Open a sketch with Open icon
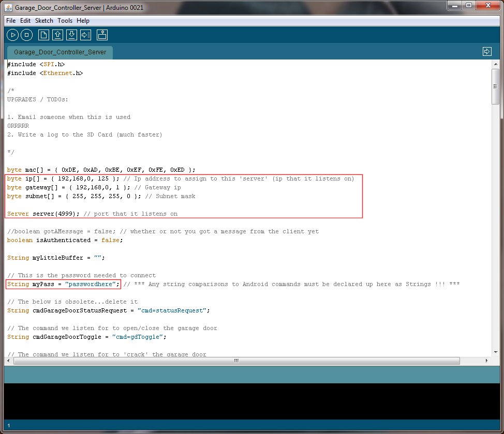 point(57,35)
